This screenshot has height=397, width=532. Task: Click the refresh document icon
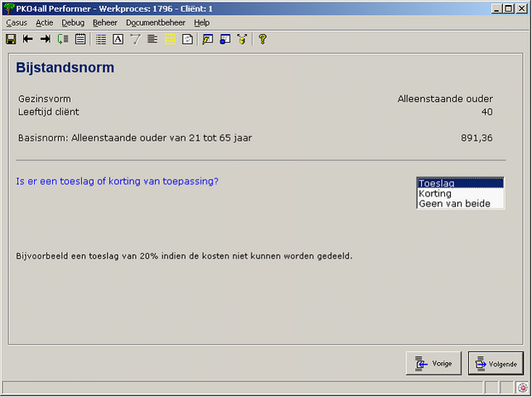(x=187, y=39)
